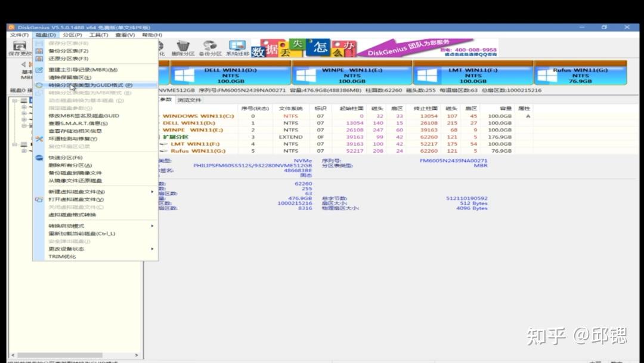Select 转换分区表类型为GUID格式 (P)
Screen dimensions: 644x363
(x=95, y=85)
